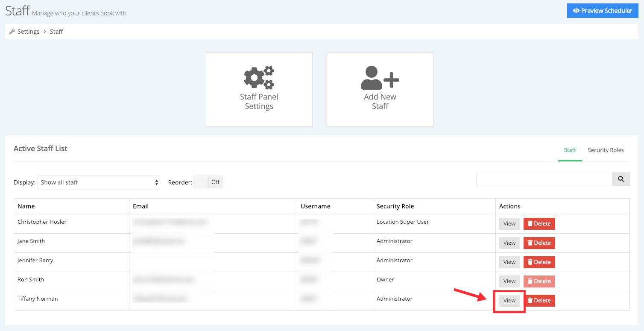
Task: View Jane Smith's staff profile
Action: point(509,243)
